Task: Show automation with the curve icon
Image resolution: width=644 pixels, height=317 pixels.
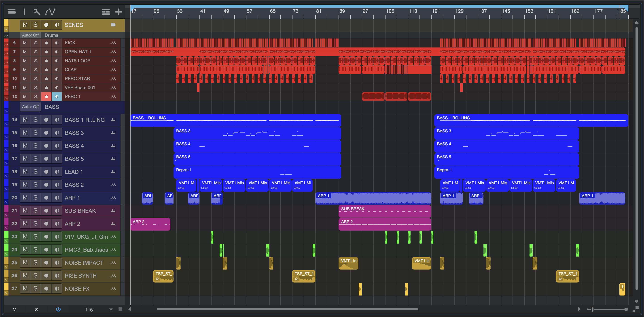Action: [50, 12]
